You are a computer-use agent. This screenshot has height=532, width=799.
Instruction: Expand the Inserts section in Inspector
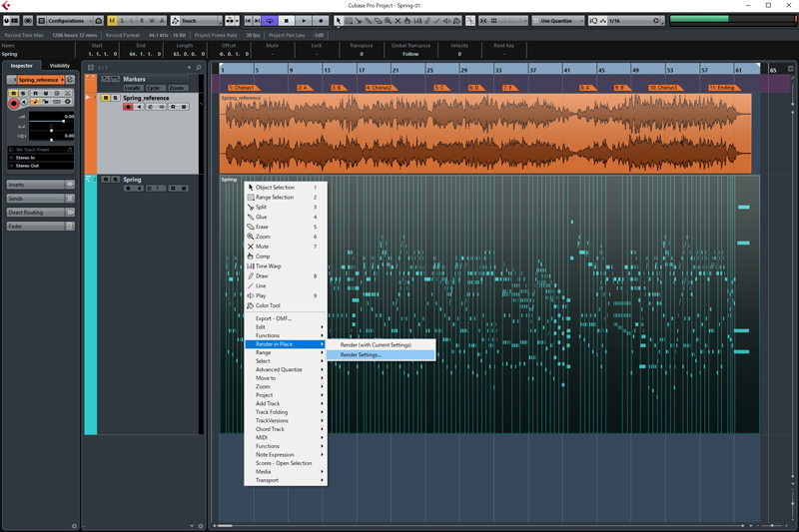(35, 185)
